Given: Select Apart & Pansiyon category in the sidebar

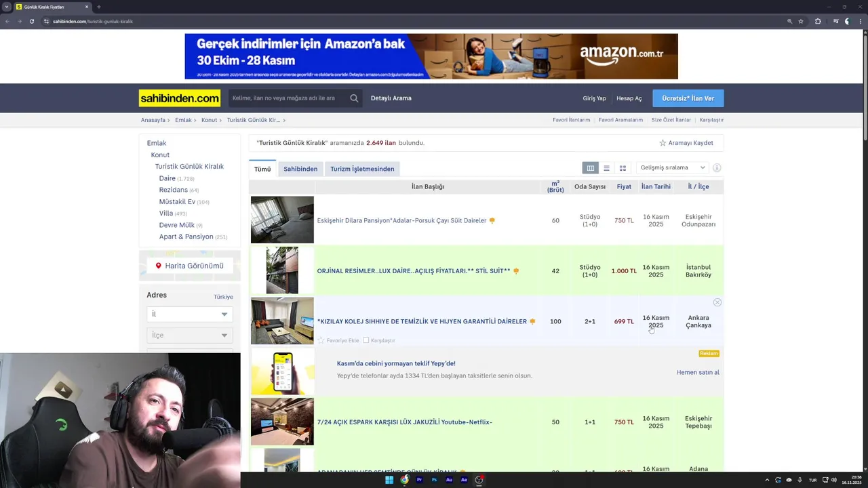Looking at the screenshot, I should tap(186, 237).
